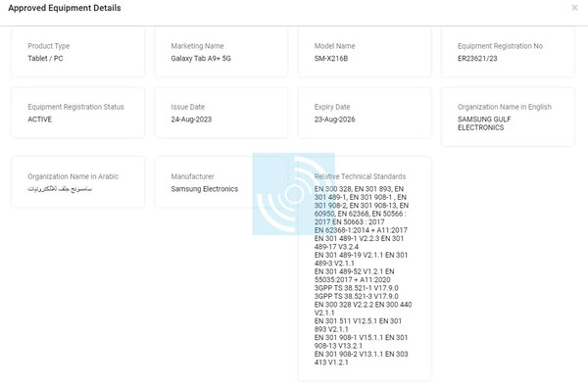The width and height of the screenshot is (588, 388).
Task: Click the Galaxy Tab A9+ 5G marketing name
Action: (x=201, y=59)
